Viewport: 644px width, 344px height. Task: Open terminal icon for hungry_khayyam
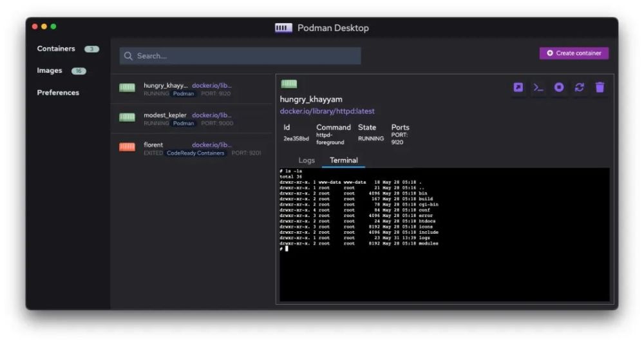(538, 87)
